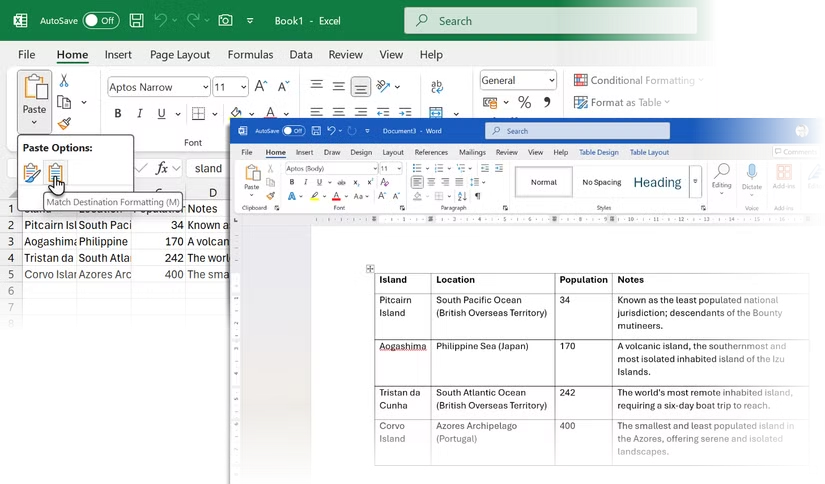This screenshot has width=825, height=484.
Task: Select the Format Painter brush in Excel
Action: click(x=64, y=123)
